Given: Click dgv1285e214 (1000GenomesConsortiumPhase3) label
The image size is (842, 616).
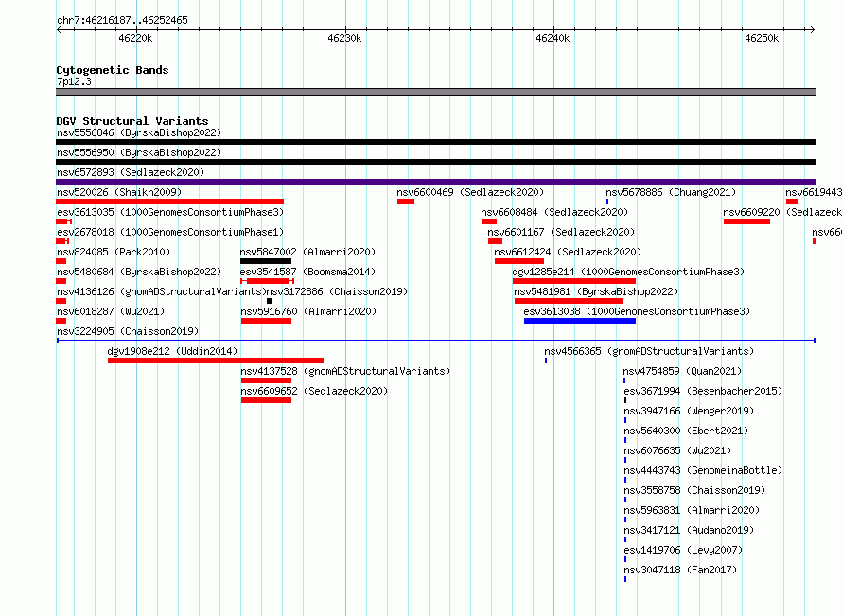Looking at the screenshot, I should click(628, 272).
